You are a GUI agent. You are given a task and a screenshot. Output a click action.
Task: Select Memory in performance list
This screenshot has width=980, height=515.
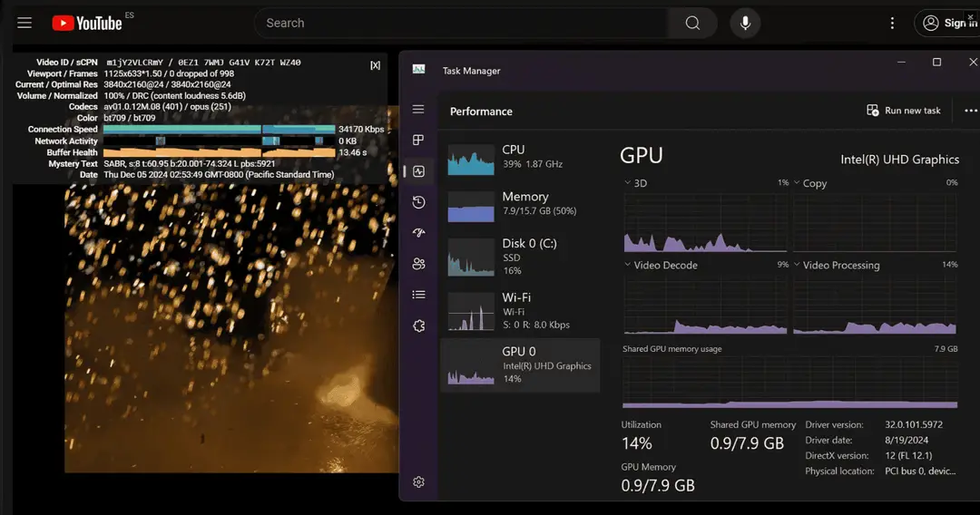[520, 206]
